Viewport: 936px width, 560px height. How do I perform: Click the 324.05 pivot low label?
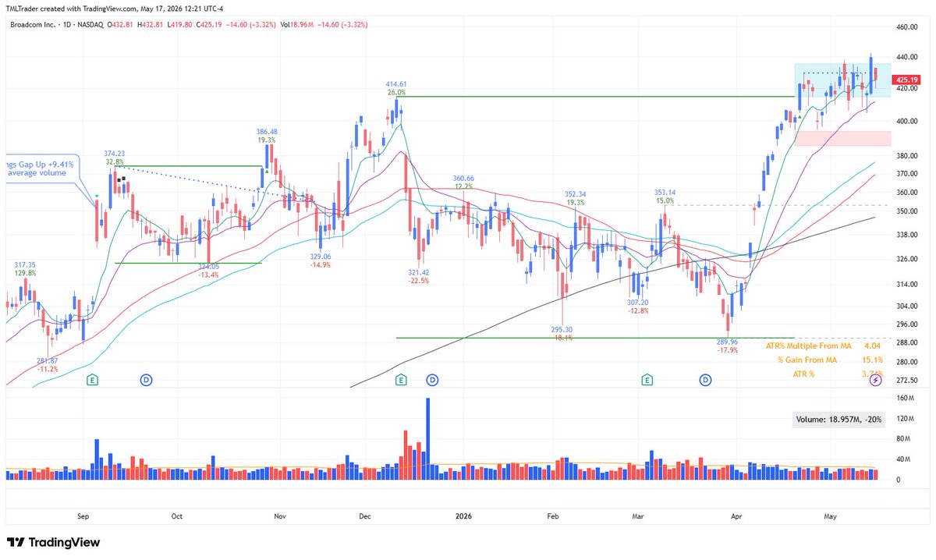(x=208, y=266)
